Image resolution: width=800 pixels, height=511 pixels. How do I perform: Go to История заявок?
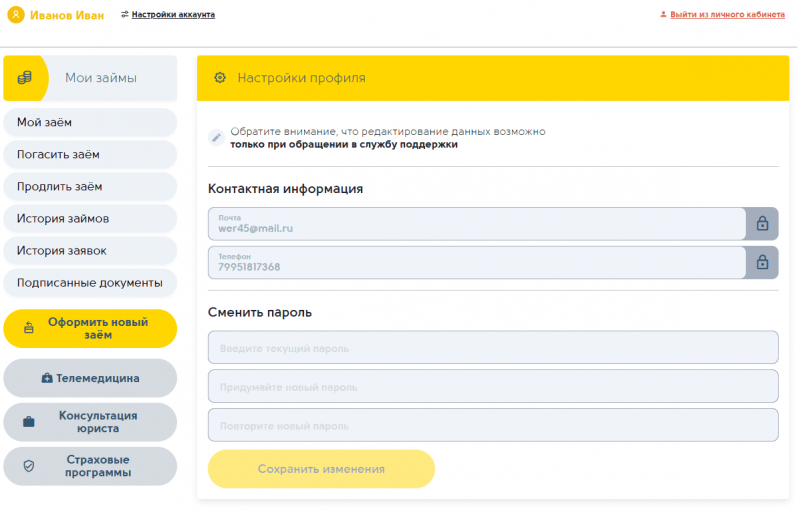[90, 251]
